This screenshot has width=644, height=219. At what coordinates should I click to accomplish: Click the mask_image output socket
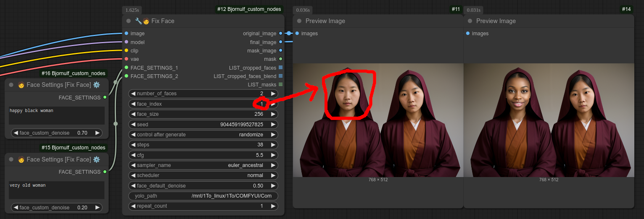280,50
